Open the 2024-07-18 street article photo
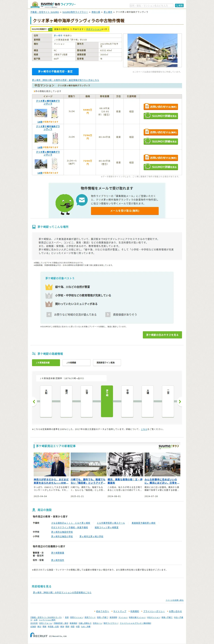 (x=162, y=464)
